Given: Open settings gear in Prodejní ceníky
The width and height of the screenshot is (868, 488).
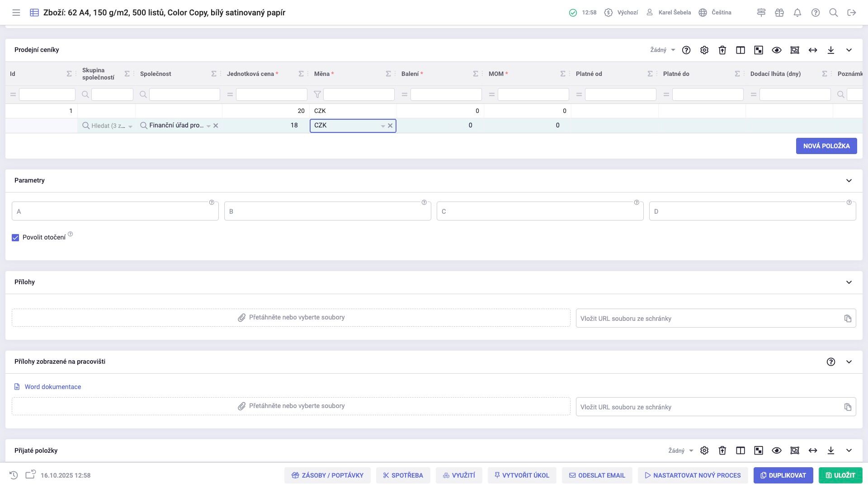Looking at the screenshot, I should click(704, 50).
